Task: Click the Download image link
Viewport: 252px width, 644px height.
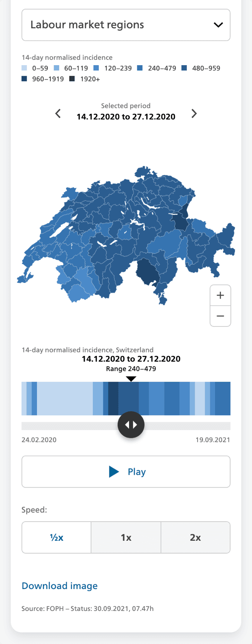Action: (60, 586)
